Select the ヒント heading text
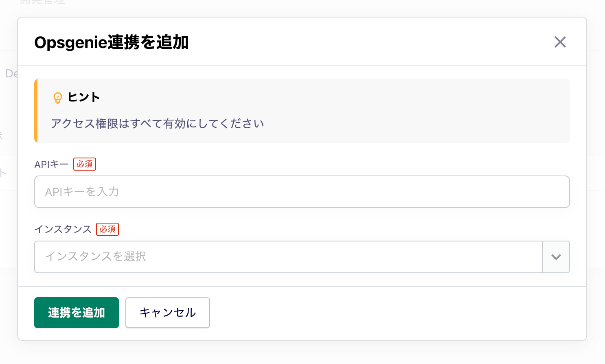The height and width of the screenshot is (364, 605). 84,97
